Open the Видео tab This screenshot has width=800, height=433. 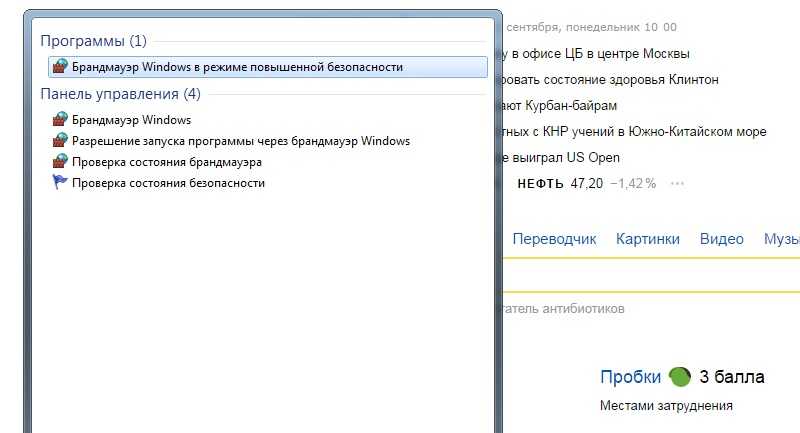(721, 239)
